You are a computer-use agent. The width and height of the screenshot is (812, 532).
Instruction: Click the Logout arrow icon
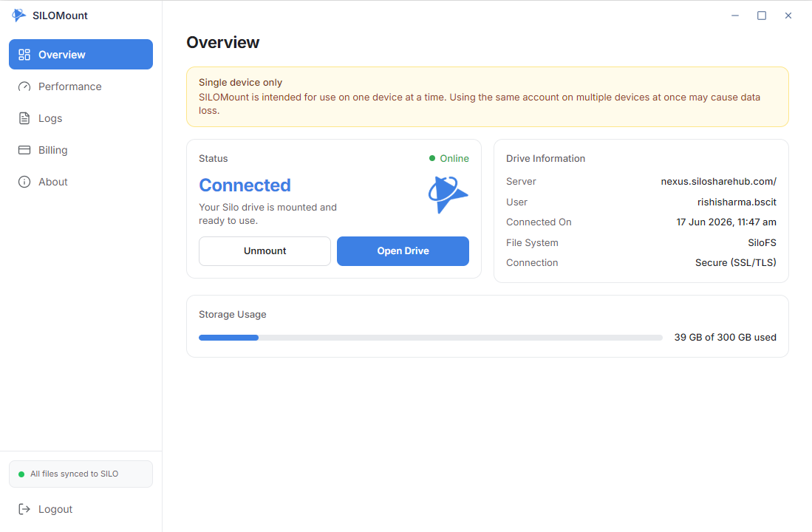[24, 509]
